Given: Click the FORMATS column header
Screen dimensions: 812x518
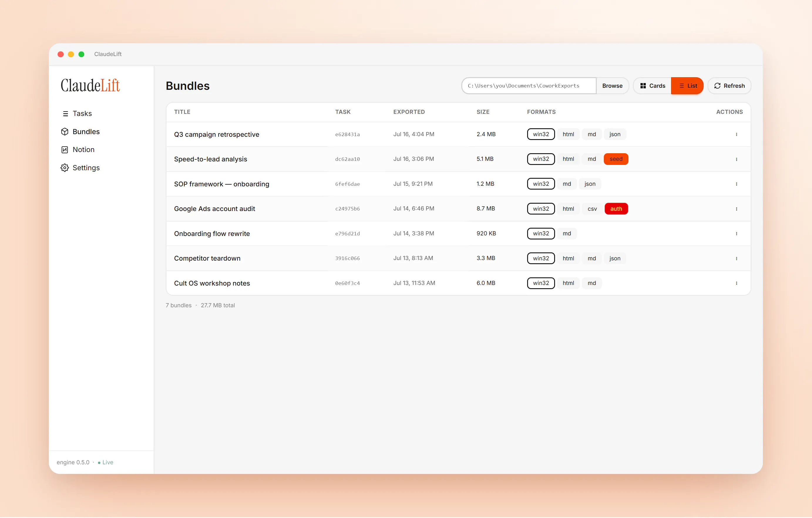Looking at the screenshot, I should (541, 112).
